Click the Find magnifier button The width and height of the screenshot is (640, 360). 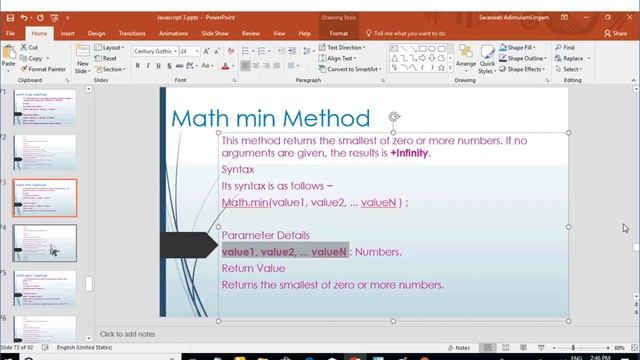coord(565,47)
